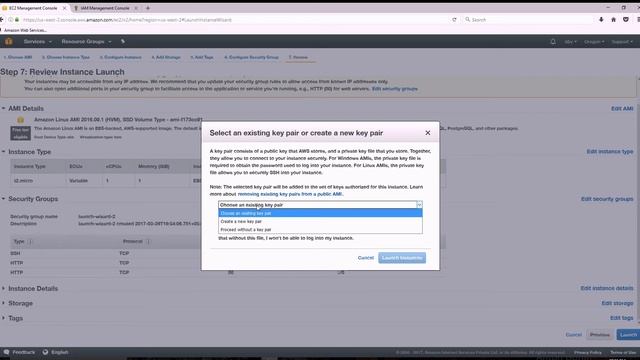Click the site information icon in address bar
Image resolution: width=640 pixels, height=360 pixels.
pos(11,20)
